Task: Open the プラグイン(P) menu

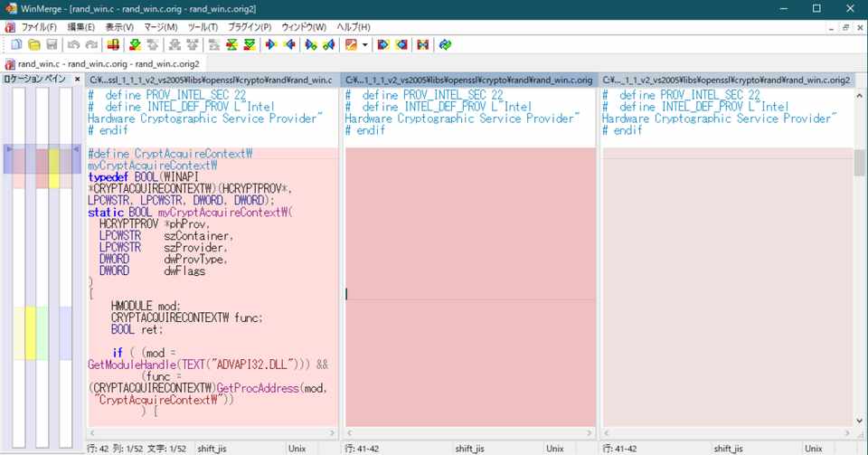Action: [x=250, y=27]
